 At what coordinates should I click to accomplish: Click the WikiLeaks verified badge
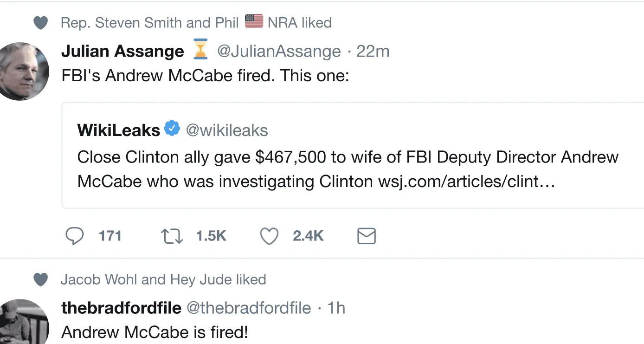click(173, 129)
